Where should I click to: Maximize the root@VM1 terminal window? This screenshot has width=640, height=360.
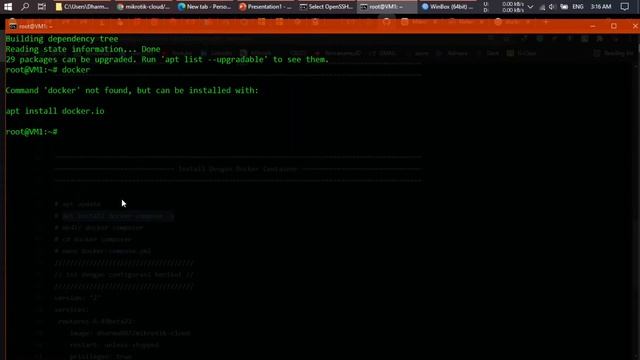[x=613, y=26]
